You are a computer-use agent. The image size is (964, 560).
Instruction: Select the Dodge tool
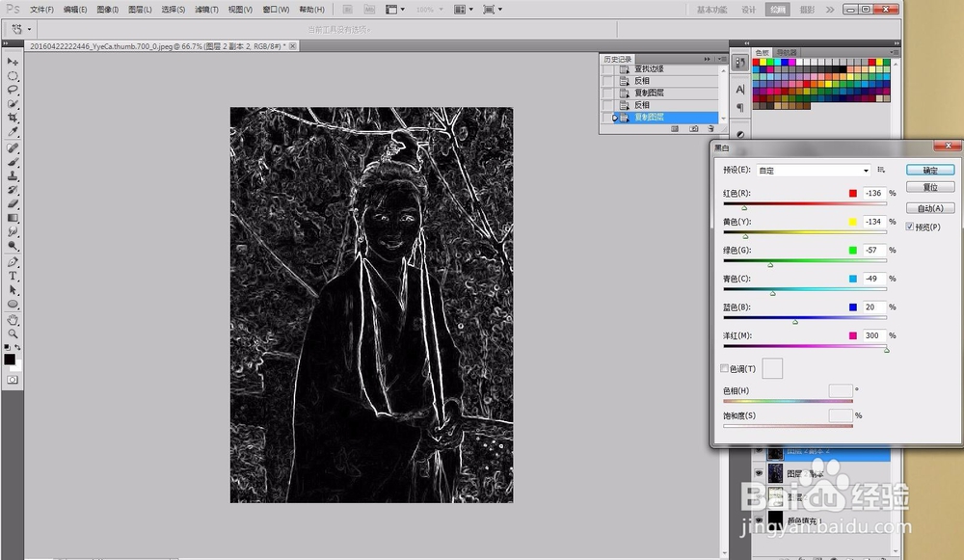13,245
